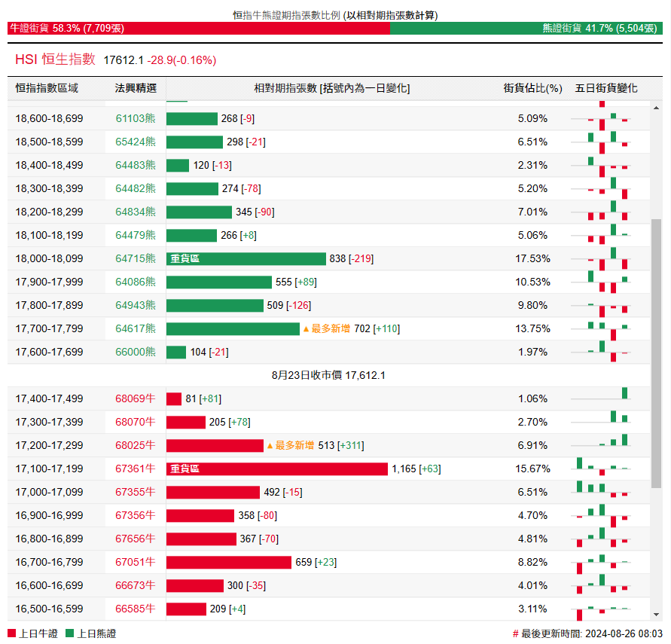The image size is (671, 644).
Task: Open the 68025牛 product link
Action: [x=136, y=446]
